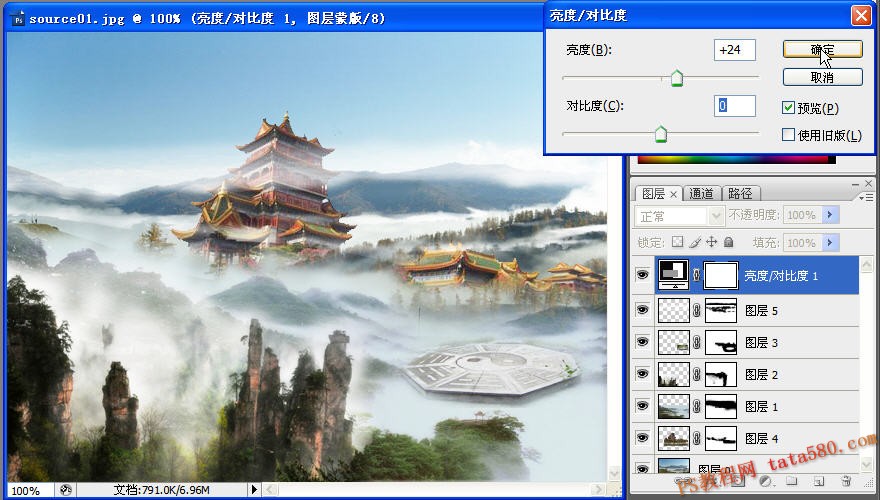The width and height of the screenshot is (880, 500).
Task: Click chain link icon on 图层 1
Action: [x=696, y=406]
